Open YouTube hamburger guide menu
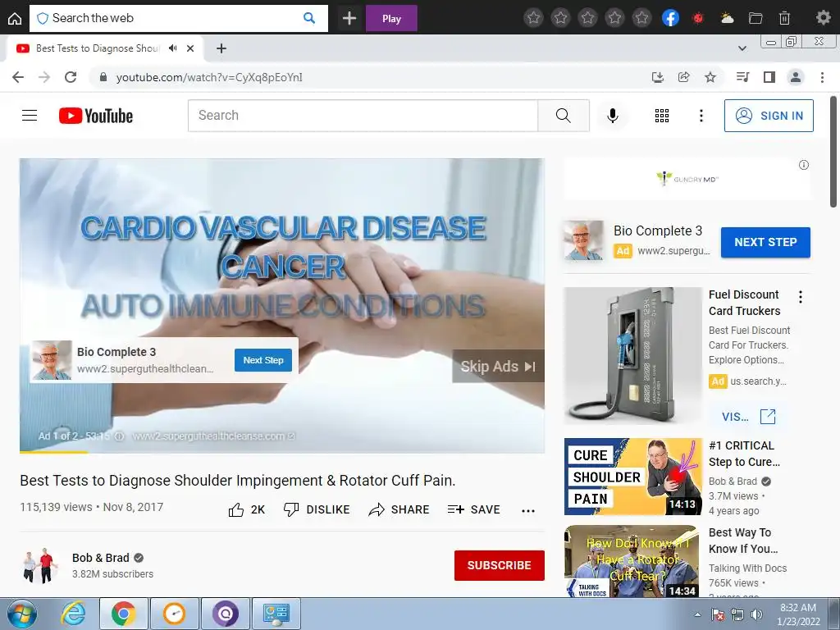The image size is (840, 630). click(x=30, y=115)
